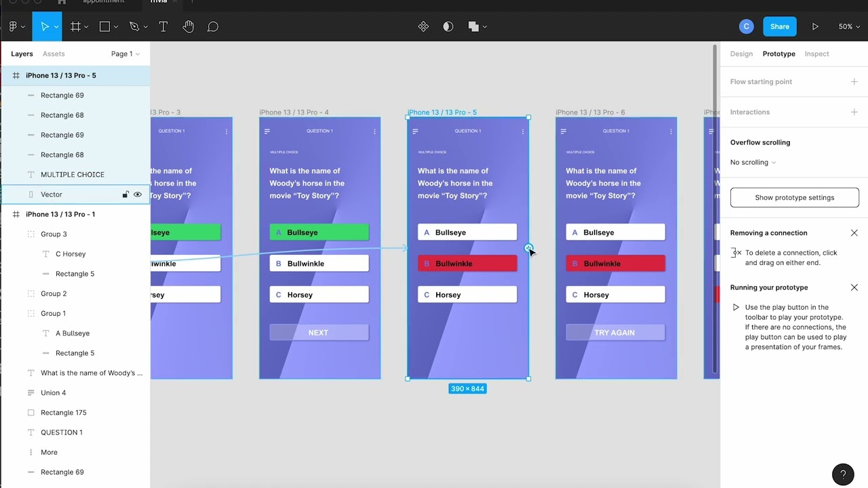This screenshot has height=488, width=868.
Task: Select the C Horsey text layer
Action: pos(75,253)
